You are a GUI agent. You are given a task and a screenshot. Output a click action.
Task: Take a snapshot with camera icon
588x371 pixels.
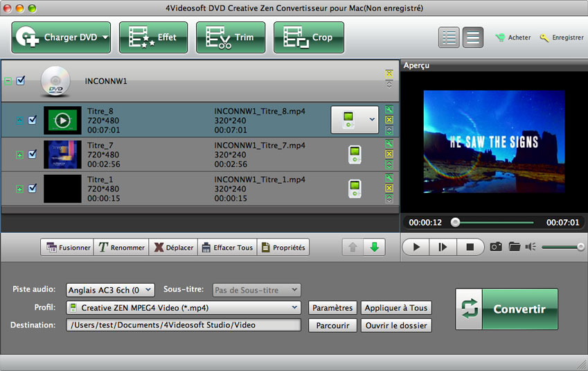(x=496, y=247)
